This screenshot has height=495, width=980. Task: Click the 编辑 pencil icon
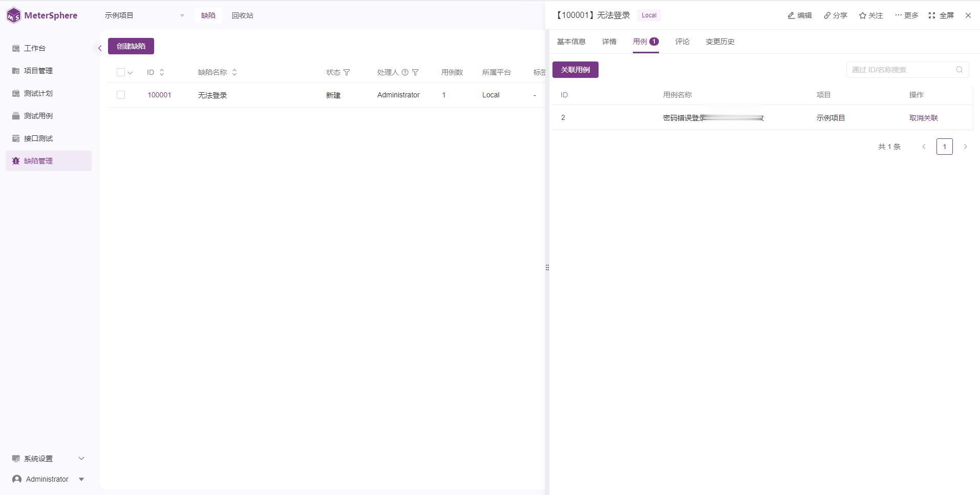(791, 15)
